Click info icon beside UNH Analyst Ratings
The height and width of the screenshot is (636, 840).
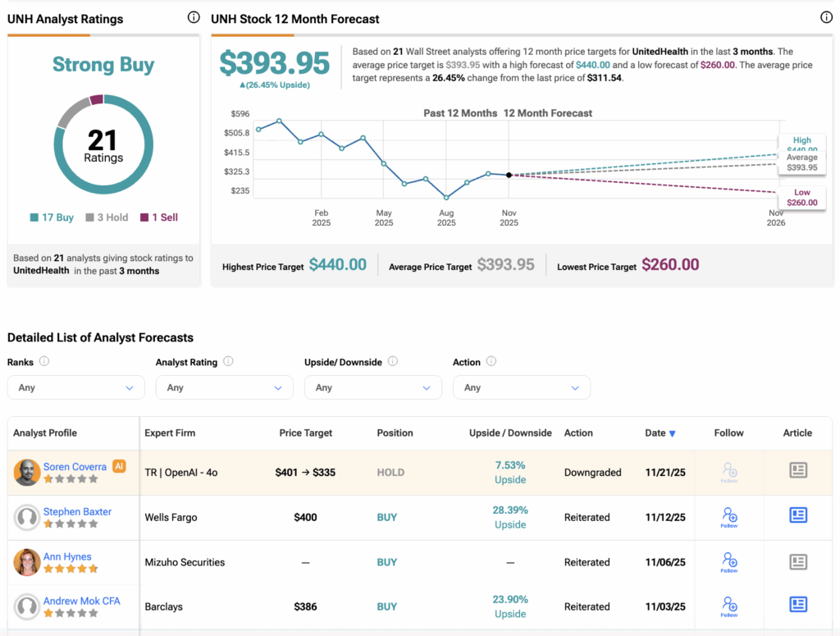coord(194,17)
